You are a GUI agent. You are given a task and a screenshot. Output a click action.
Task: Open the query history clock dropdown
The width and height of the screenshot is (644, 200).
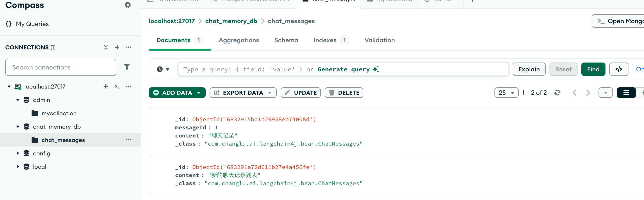point(163,69)
